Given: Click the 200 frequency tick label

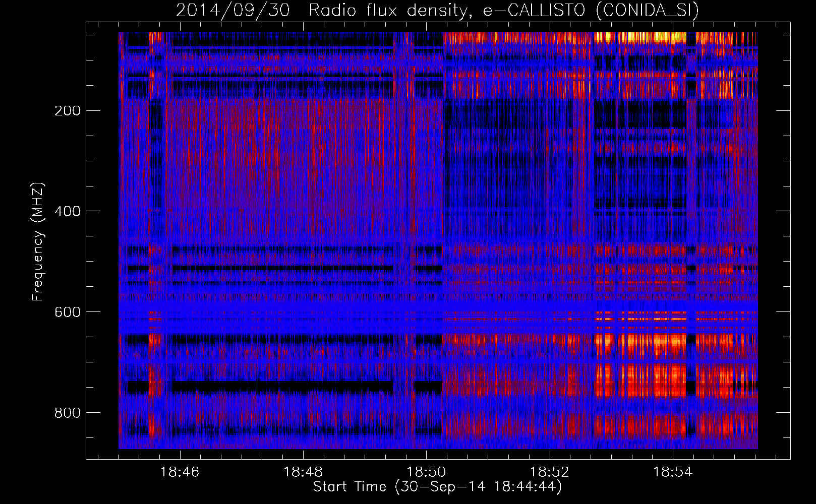Looking at the screenshot, I should (67, 111).
